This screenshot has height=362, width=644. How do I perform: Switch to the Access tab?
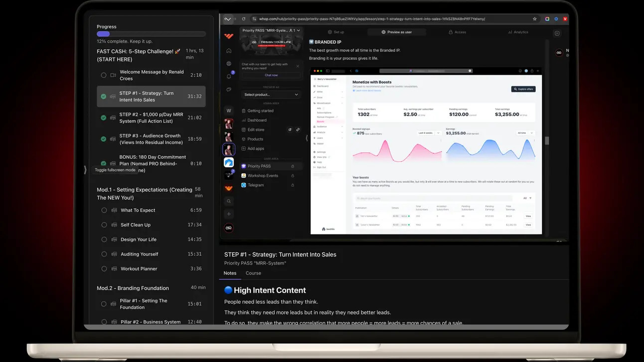click(x=457, y=32)
